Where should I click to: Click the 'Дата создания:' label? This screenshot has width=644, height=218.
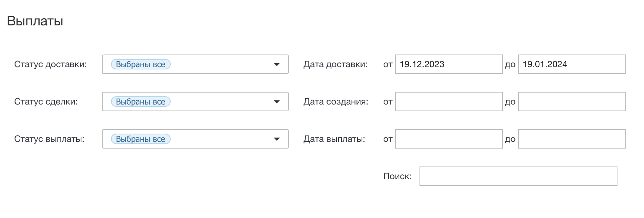coord(335,102)
